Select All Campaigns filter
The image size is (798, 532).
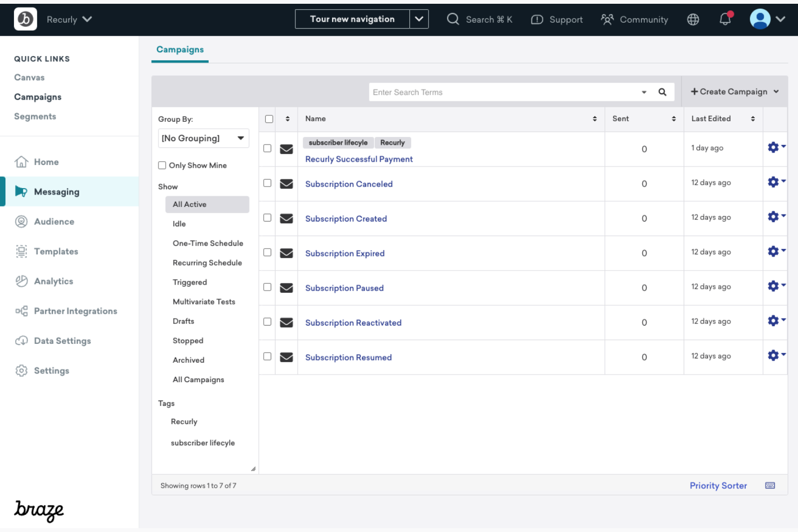click(198, 379)
